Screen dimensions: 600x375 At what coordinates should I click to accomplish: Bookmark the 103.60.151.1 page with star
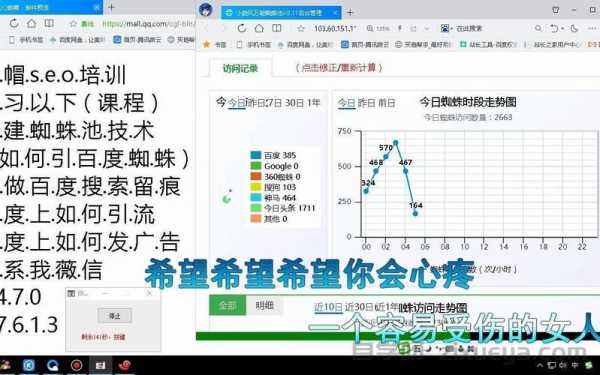301,29
